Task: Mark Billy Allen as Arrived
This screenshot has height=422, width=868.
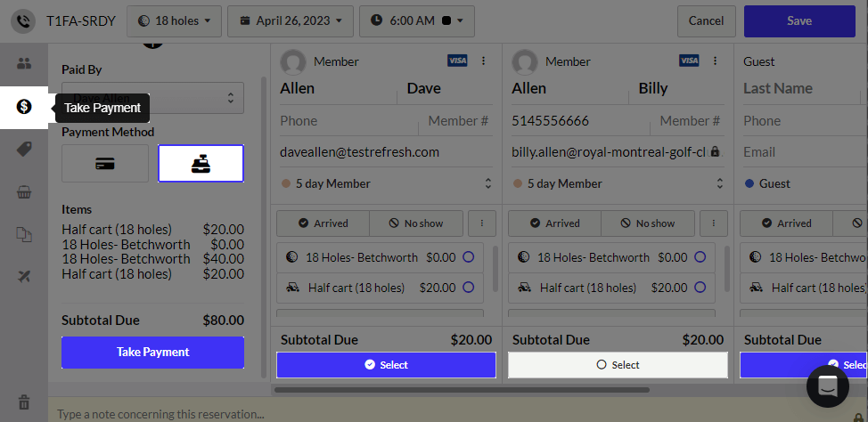Action: point(554,223)
